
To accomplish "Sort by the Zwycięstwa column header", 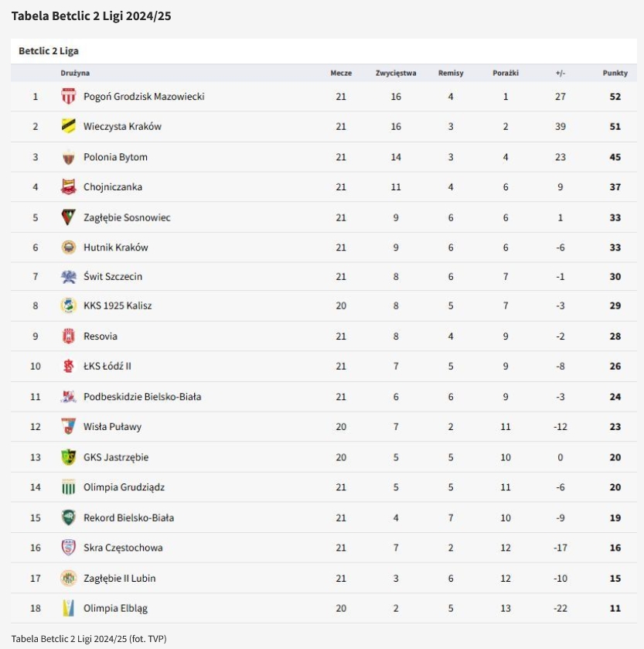I will (396, 73).
